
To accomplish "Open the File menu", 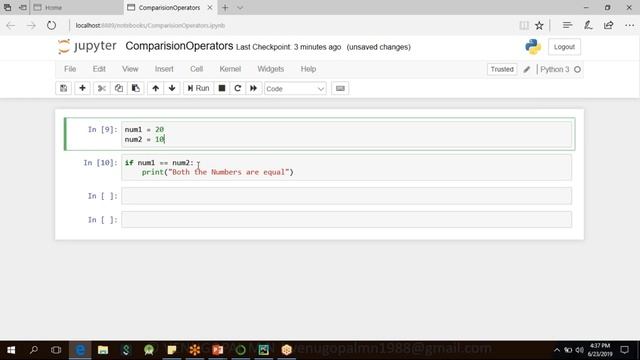I will pyautogui.click(x=70, y=69).
